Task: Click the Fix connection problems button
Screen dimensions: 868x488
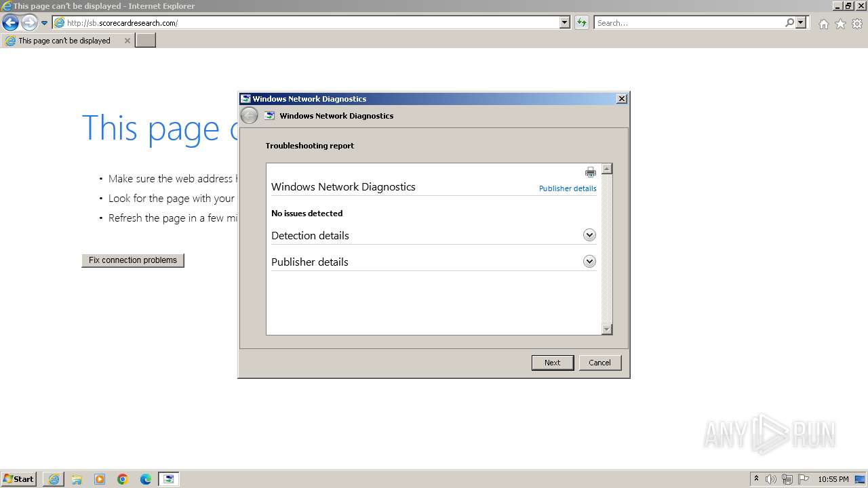Action: (x=133, y=260)
